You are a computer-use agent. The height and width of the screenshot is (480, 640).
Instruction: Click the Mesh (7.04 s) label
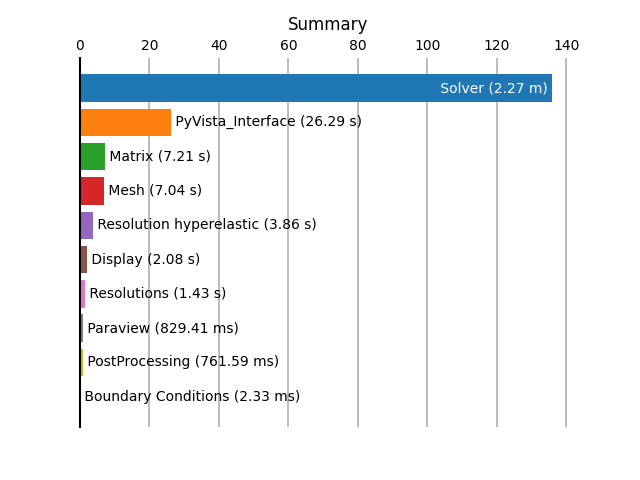(x=155, y=190)
